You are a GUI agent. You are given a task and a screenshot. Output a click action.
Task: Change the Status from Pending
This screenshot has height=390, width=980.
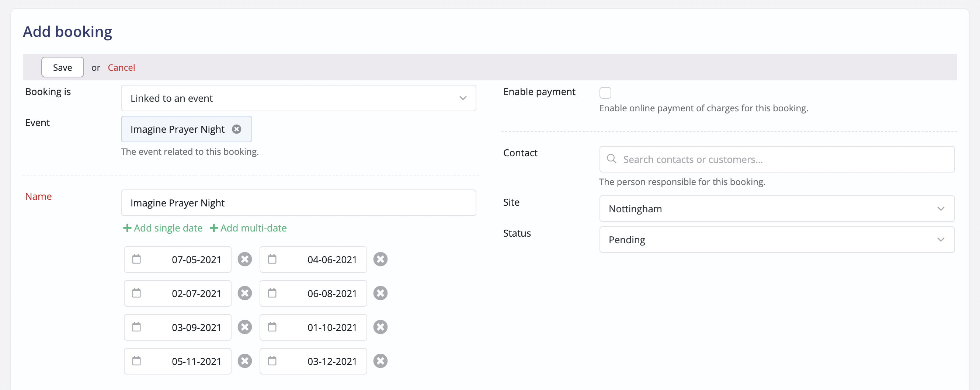(x=776, y=240)
